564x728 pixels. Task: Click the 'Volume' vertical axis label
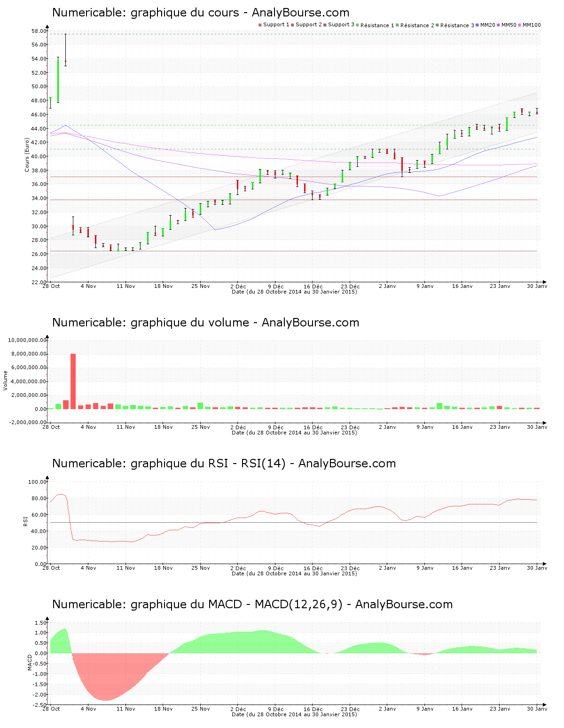[6, 380]
